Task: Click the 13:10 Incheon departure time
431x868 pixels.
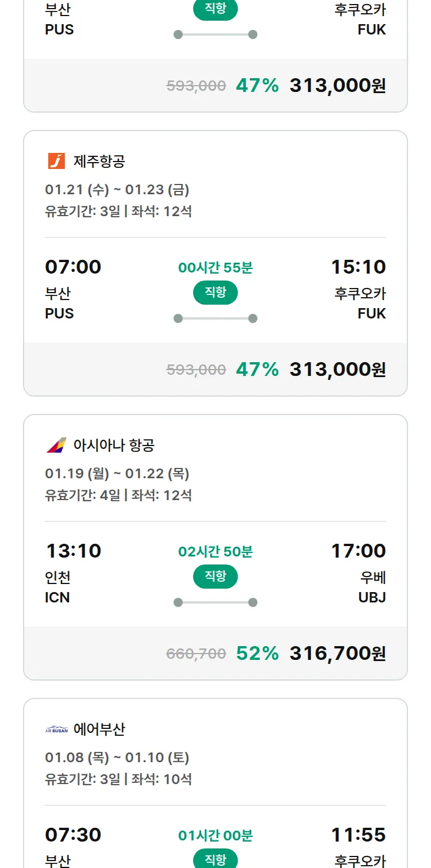Action: tap(73, 551)
